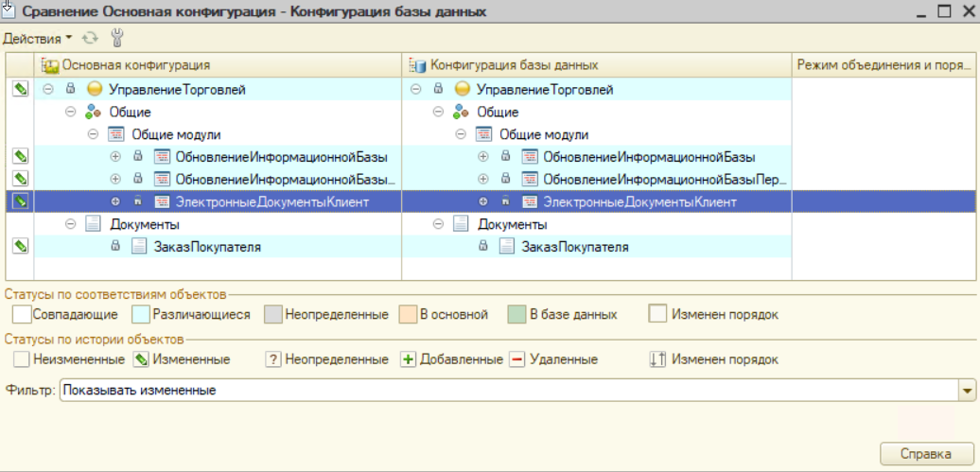The image size is (980, 472).
Task: Collapse Документы branch in right pane
Action: [439, 224]
